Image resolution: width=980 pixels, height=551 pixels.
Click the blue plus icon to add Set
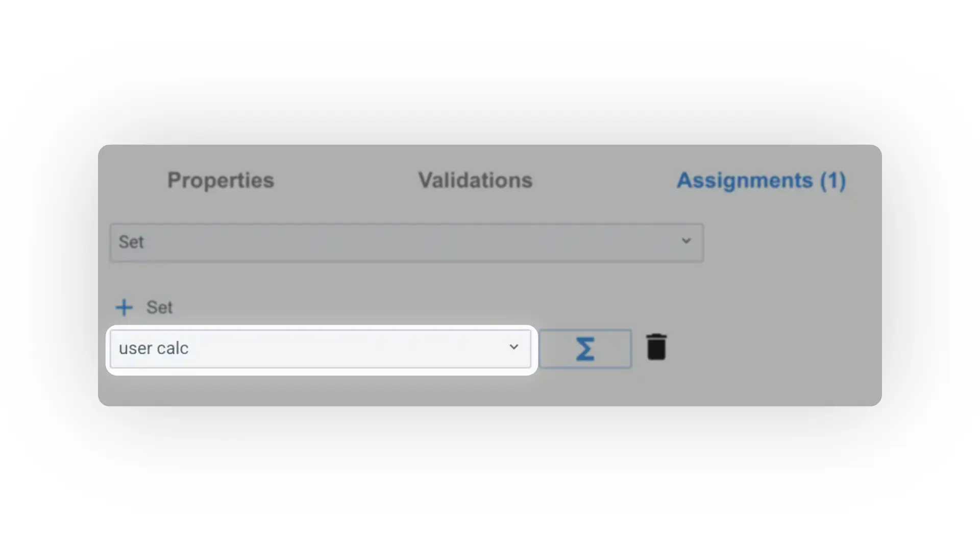124,307
